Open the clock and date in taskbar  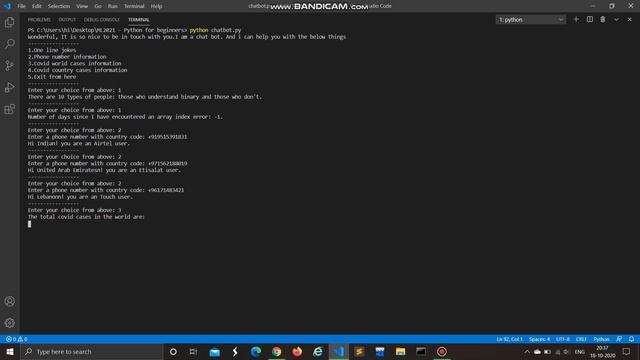(602, 351)
